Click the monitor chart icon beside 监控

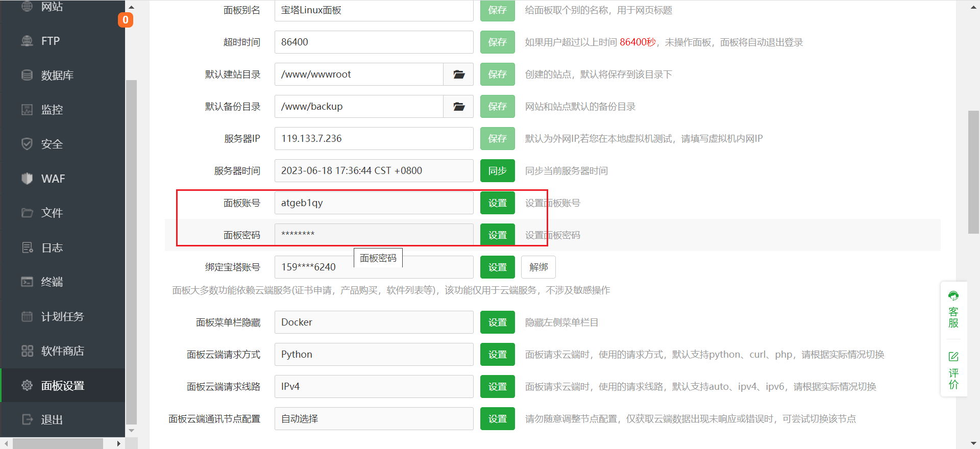pos(27,109)
